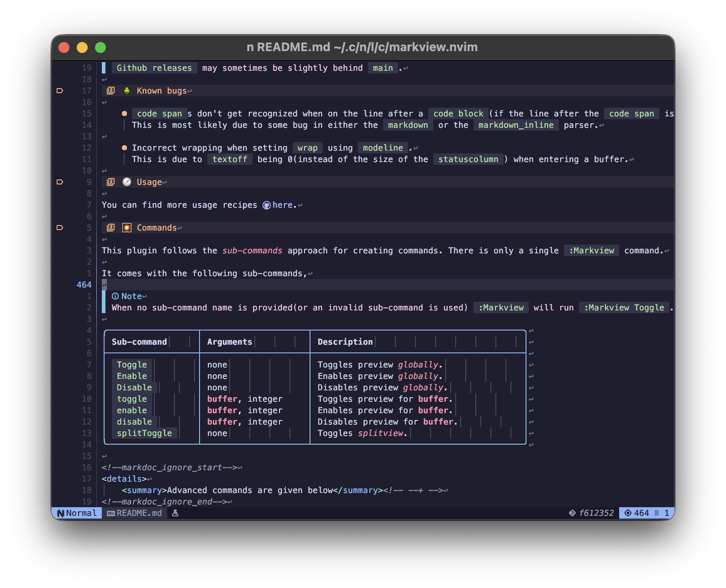Image resolution: width=726 pixels, height=588 pixels.
Task: Click the Arguments table header
Action: click(x=230, y=342)
